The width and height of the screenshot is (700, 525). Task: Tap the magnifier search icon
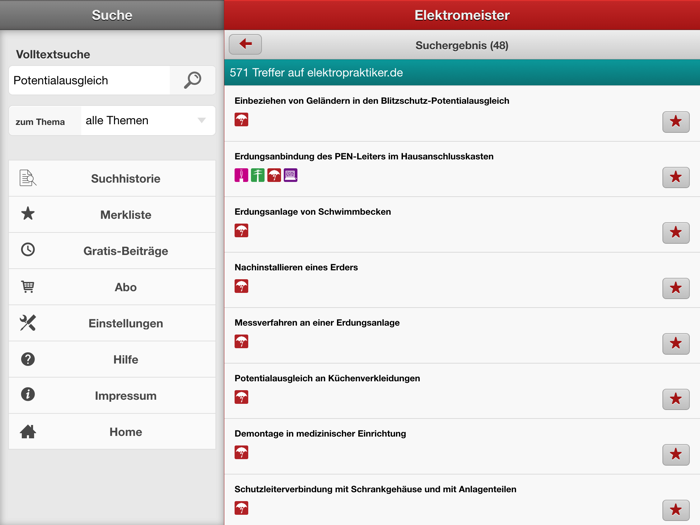[x=193, y=80]
